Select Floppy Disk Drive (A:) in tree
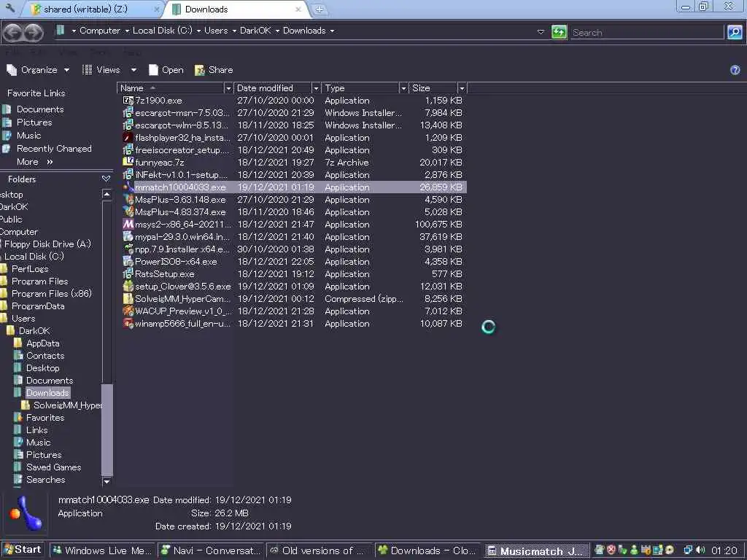747x560 pixels. click(x=47, y=244)
